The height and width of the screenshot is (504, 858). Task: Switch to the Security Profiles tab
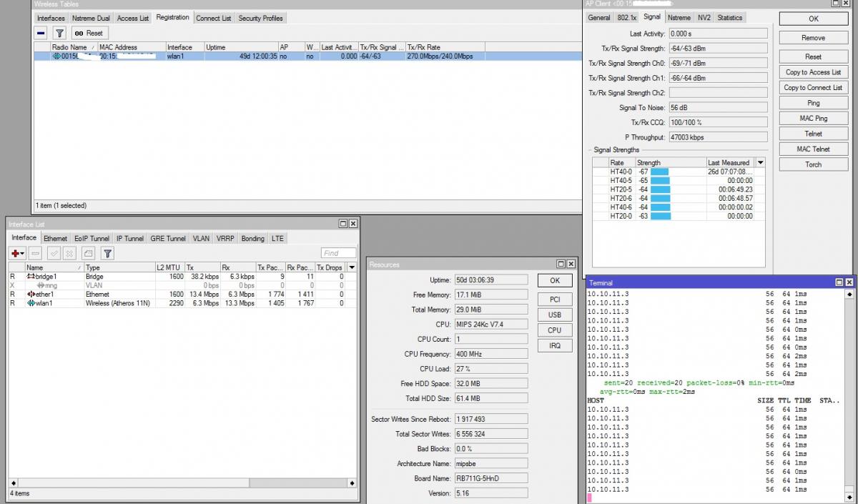pos(260,18)
